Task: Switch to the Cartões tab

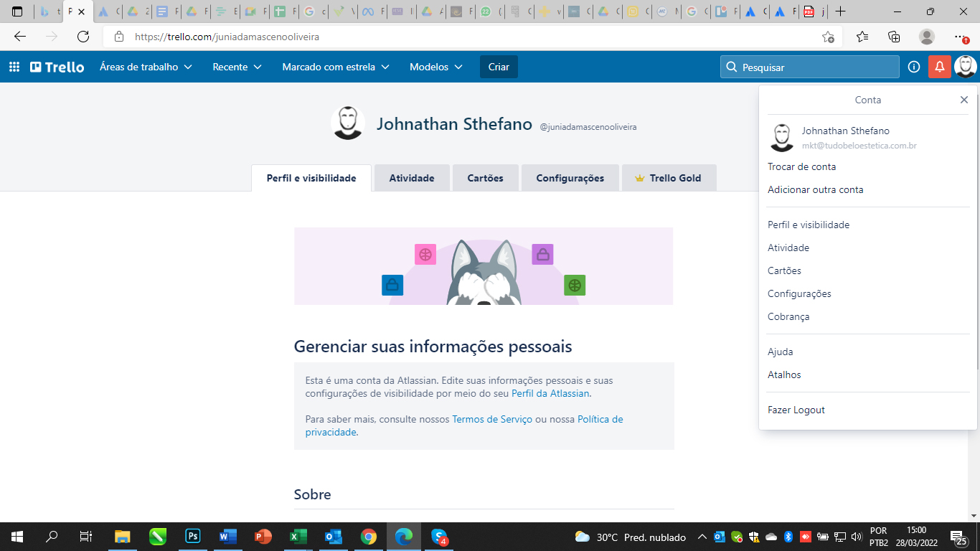Action: click(486, 178)
